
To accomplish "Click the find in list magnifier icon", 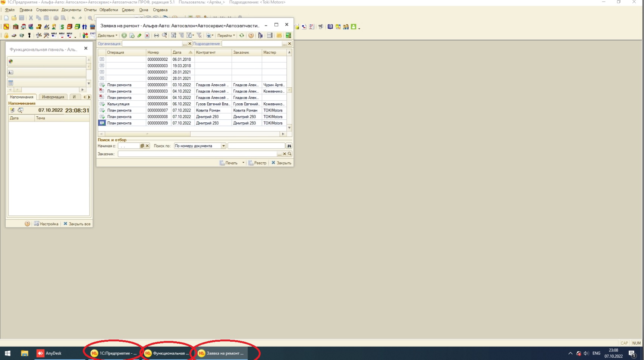I will 164,35.
